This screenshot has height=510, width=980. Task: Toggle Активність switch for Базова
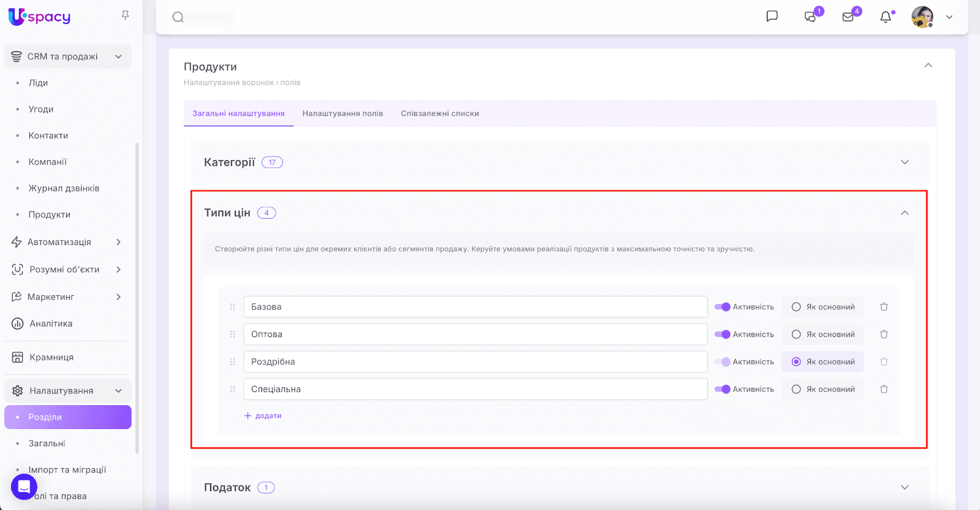tap(723, 307)
